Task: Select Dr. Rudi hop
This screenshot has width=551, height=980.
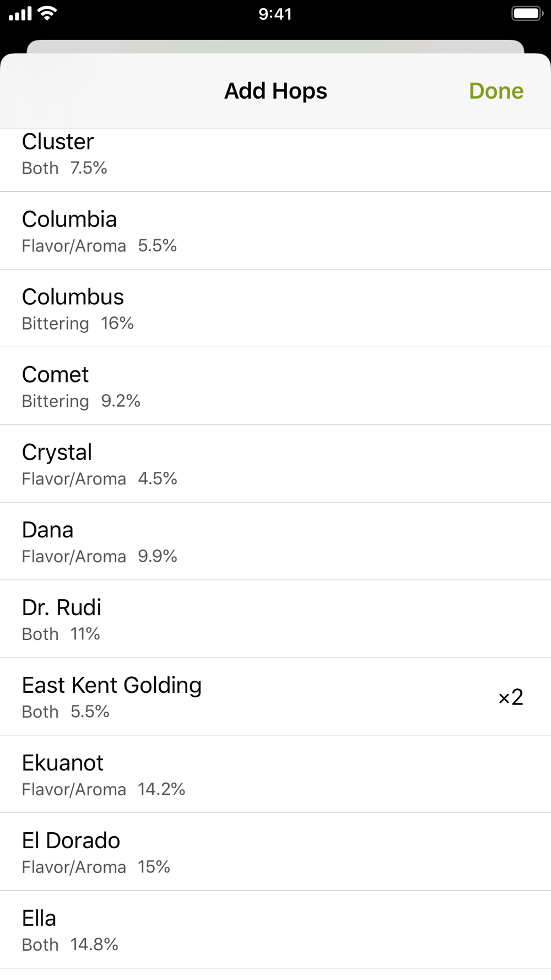Action: point(275,620)
